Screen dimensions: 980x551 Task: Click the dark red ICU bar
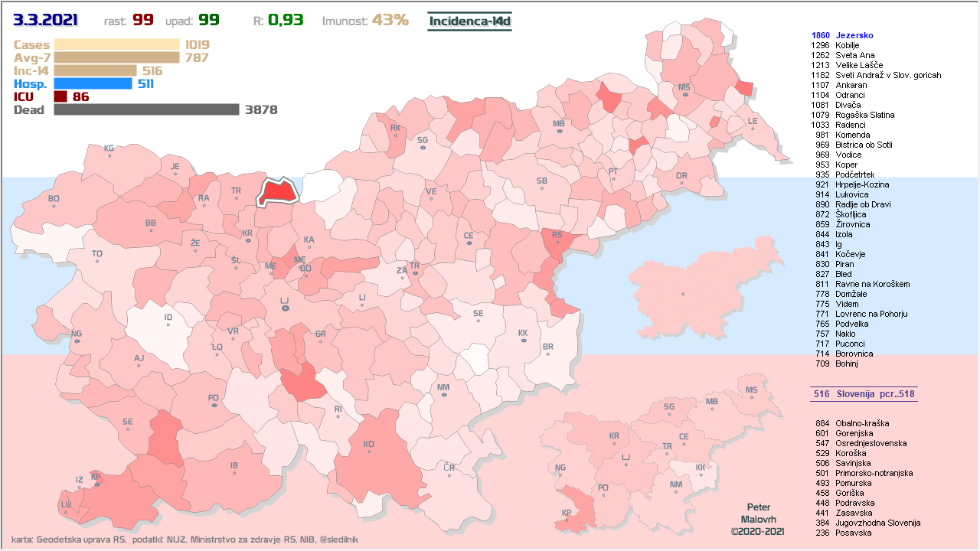point(60,96)
